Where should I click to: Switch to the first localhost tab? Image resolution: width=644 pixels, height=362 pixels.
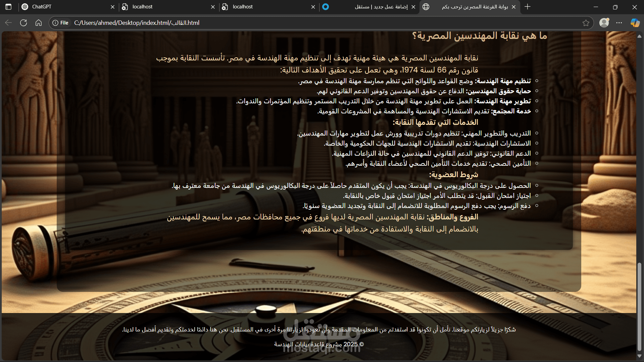[168, 7]
